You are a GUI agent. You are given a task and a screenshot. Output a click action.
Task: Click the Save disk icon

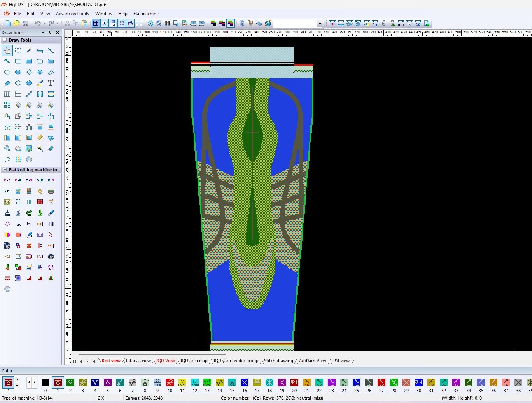pyautogui.click(x=25, y=23)
